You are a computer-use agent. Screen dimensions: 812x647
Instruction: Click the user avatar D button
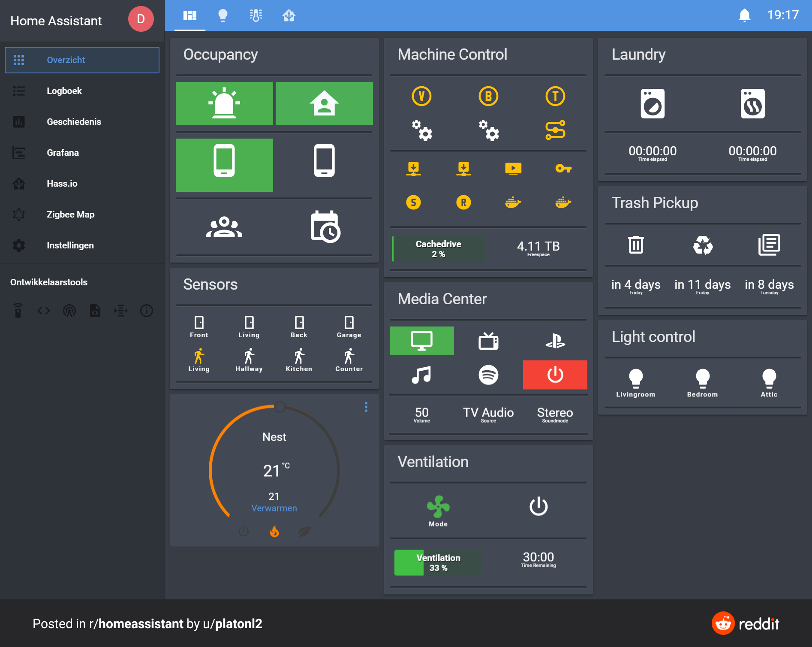[x=141, y=19]
